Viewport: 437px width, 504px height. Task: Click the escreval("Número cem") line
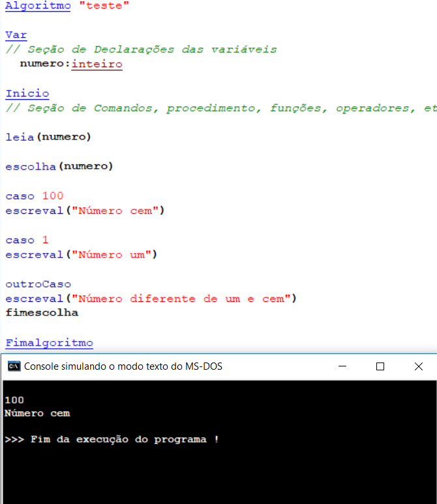85,211
